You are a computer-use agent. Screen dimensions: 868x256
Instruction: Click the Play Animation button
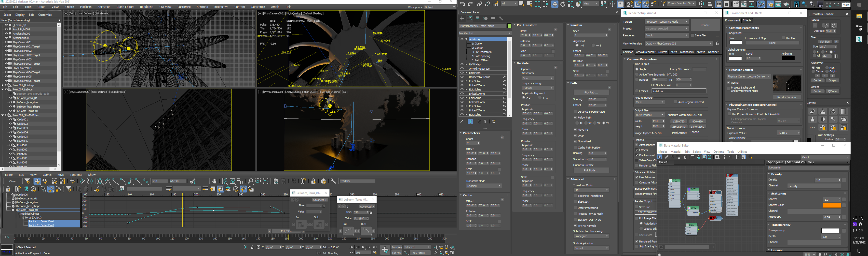[363, 247]
